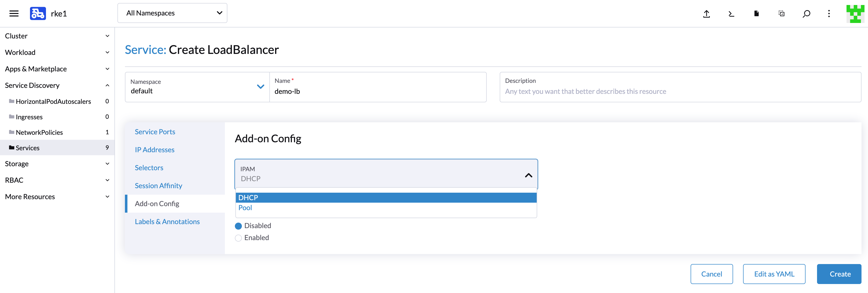Click the Description text field
Viewport: 868px width, 293px height.
tap(680, 91)
